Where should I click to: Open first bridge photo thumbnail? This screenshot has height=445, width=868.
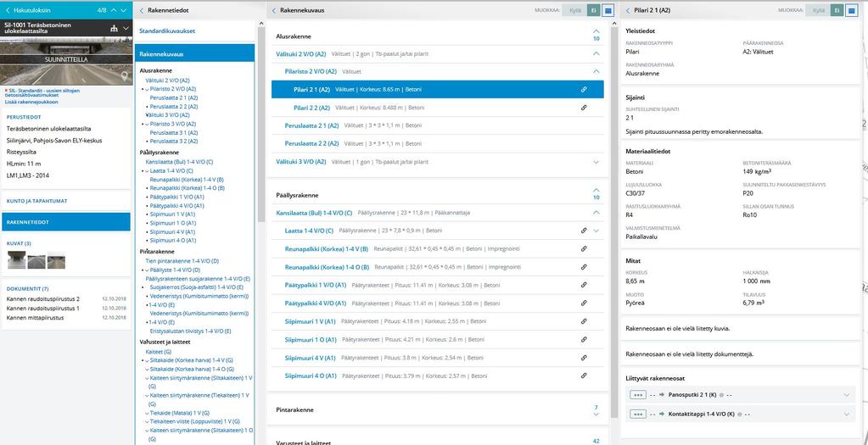tap(17, 260)
